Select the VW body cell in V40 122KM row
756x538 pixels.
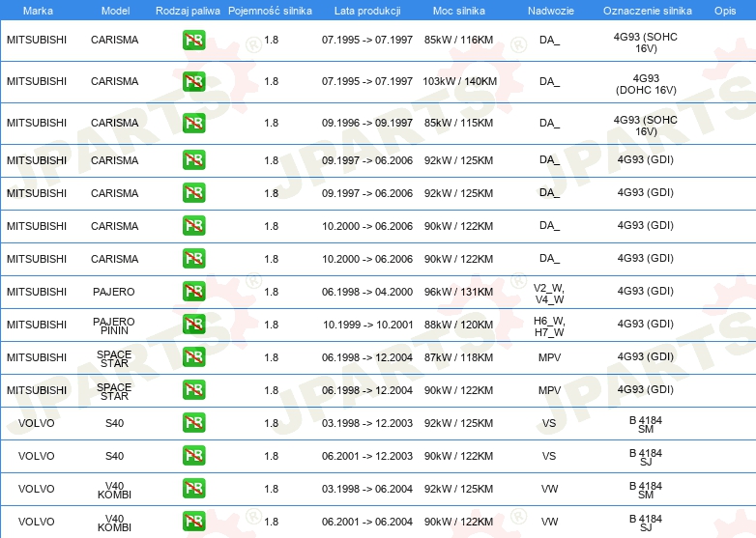coord(549,522)
